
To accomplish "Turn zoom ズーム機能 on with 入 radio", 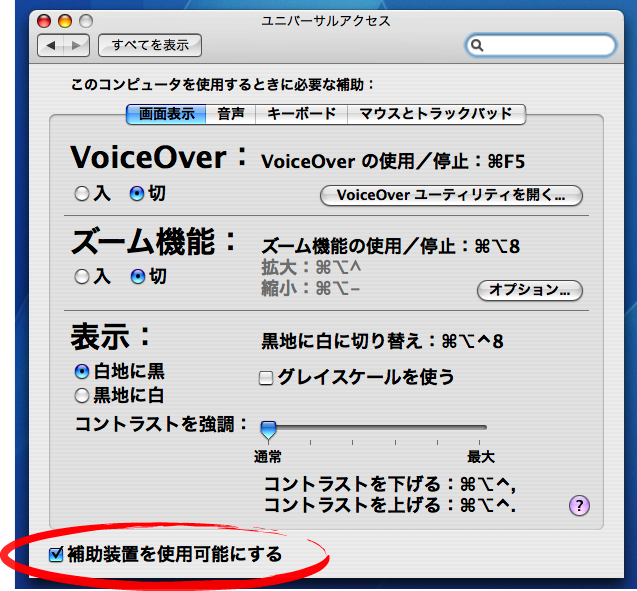I will [x=82, y=277].
